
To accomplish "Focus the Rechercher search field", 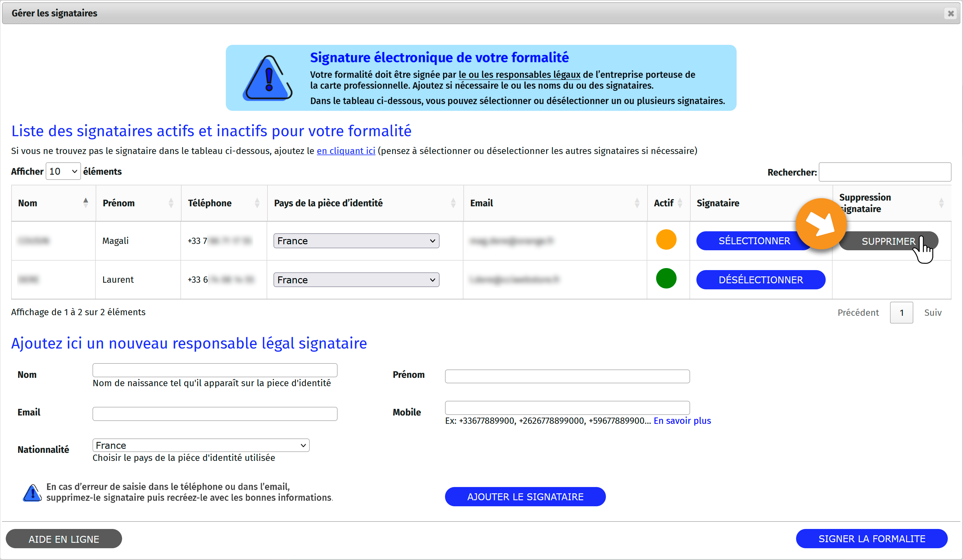I will pyautogui.click(x=885, y=172).
